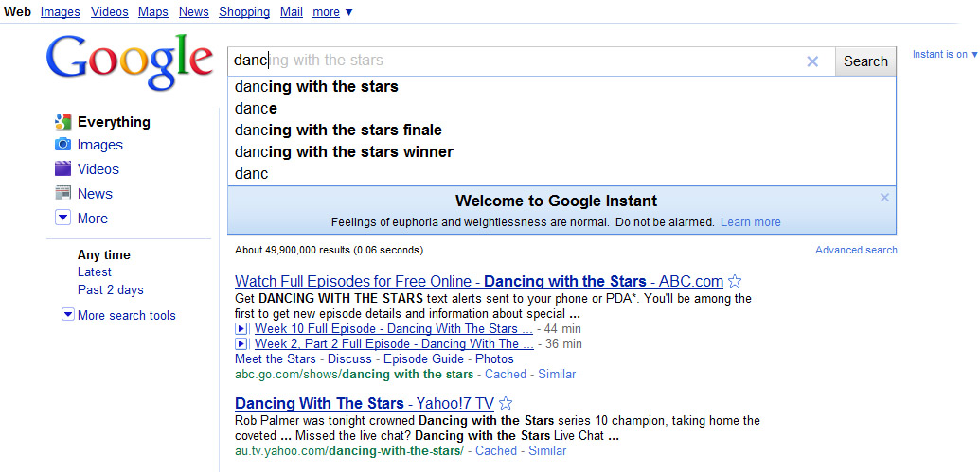The width and height of the screenshot is (980, 472).
Task: Open Week 2, Part 2 Full Episode link
Action: pyautogui.click(x=394, y=344)
